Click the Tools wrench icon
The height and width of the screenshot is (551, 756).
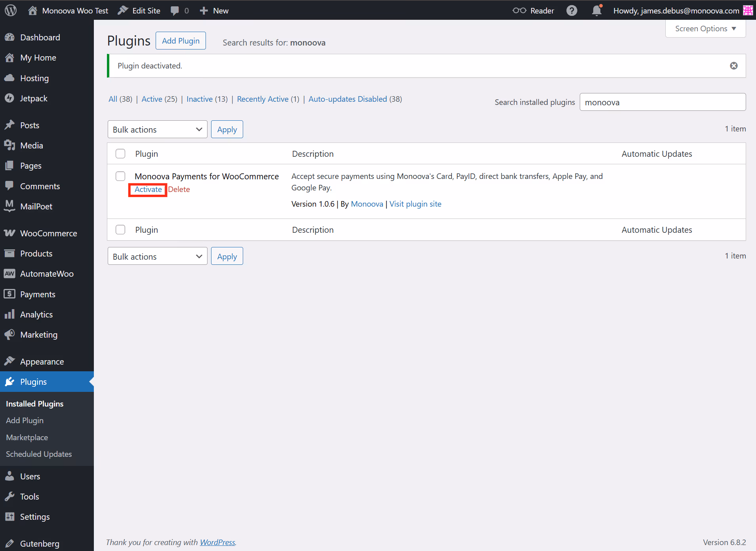click(x=10, y=496)
